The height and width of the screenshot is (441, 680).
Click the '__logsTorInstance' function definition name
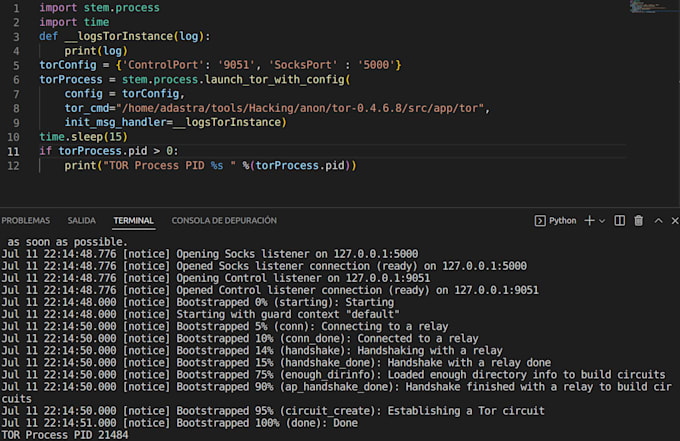click(119, 36)
